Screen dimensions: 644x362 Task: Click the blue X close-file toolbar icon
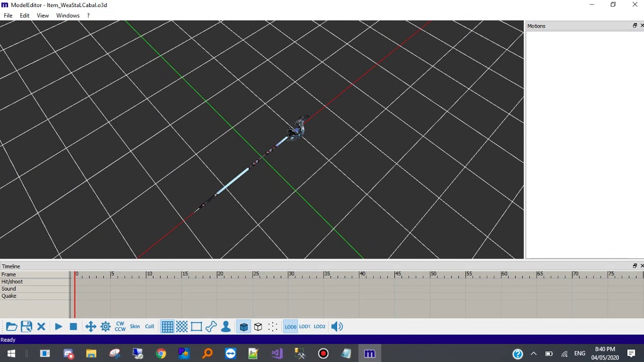(41, 327)
